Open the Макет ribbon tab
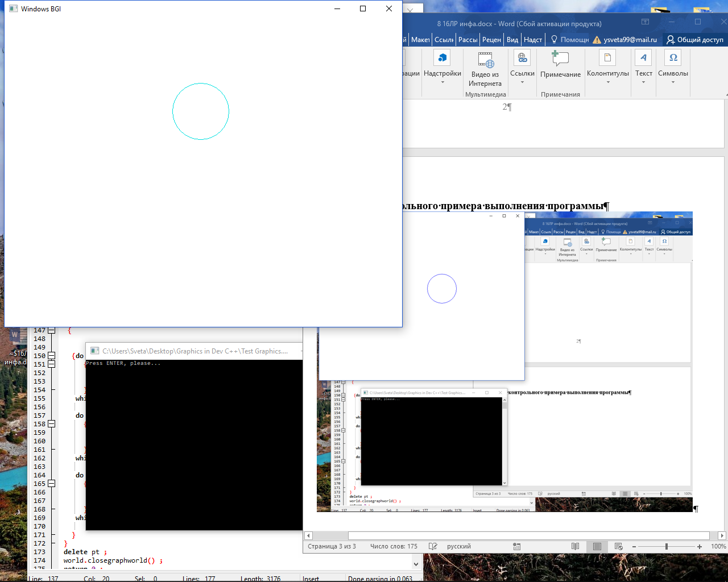Viewport: 728px width, 582px height. [x=420, y=40]
